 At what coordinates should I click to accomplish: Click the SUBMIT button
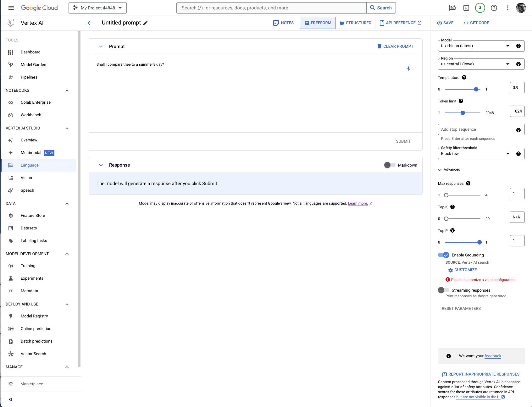tap(403, 141)
